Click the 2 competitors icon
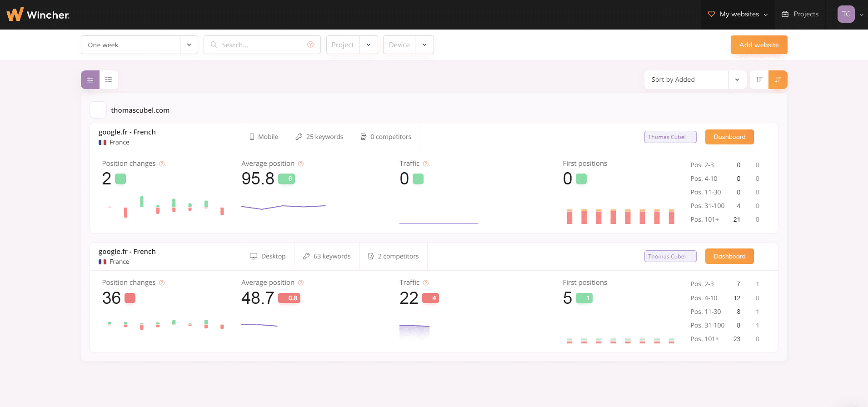The height and width of the screenshot is (407, 868). tap(371, 256)
